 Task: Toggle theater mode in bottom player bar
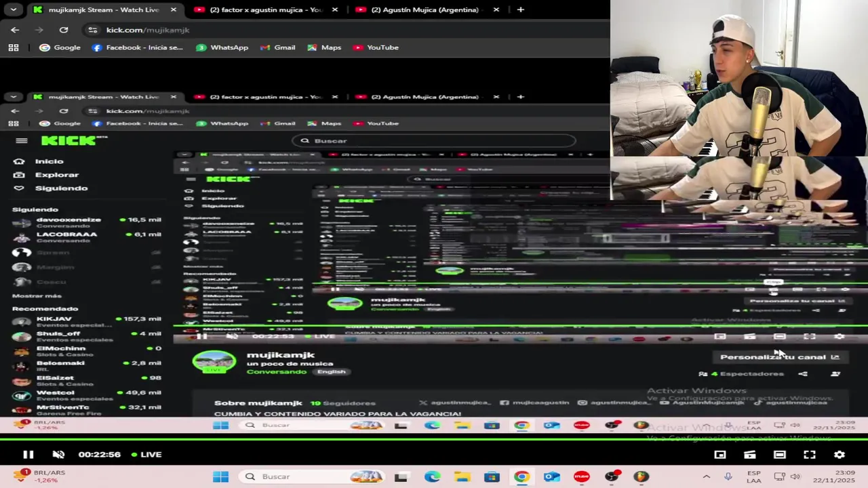780,455
